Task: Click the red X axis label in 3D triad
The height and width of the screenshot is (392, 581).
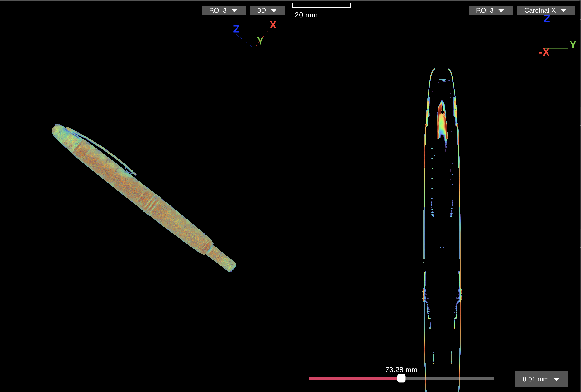Action: 273,25
